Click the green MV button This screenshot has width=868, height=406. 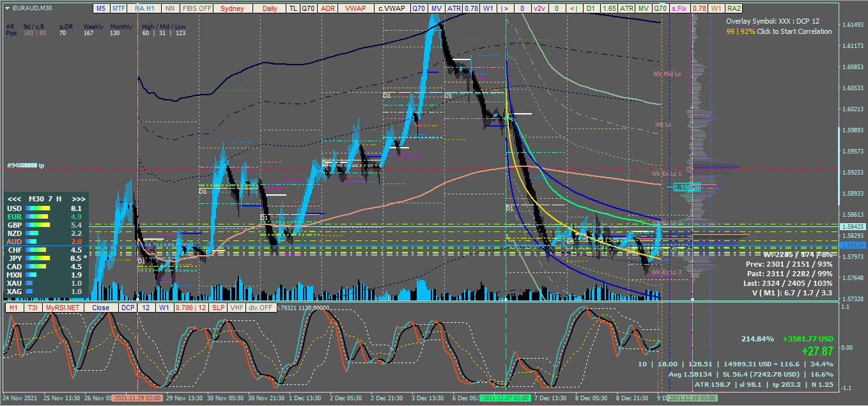(644, 8)
